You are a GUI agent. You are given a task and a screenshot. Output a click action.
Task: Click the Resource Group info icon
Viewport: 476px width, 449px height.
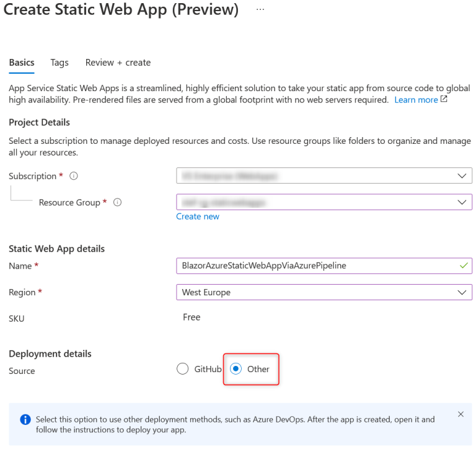(118, 202)
